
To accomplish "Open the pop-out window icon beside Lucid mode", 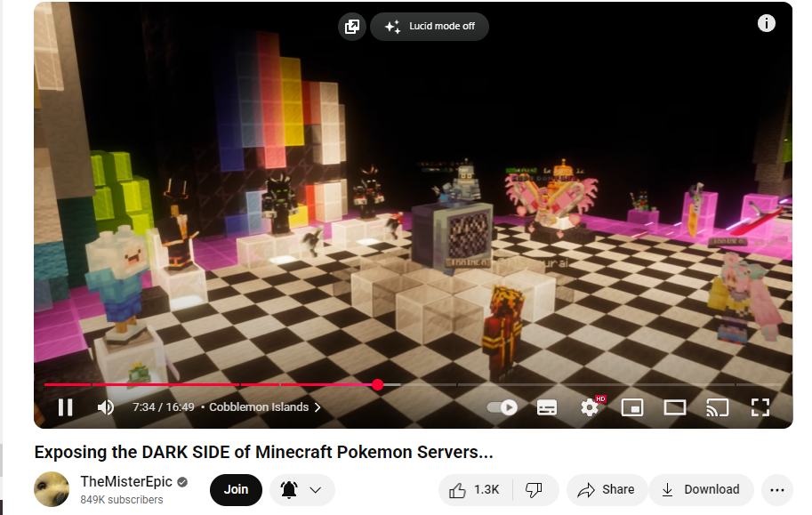I will 352,27.
